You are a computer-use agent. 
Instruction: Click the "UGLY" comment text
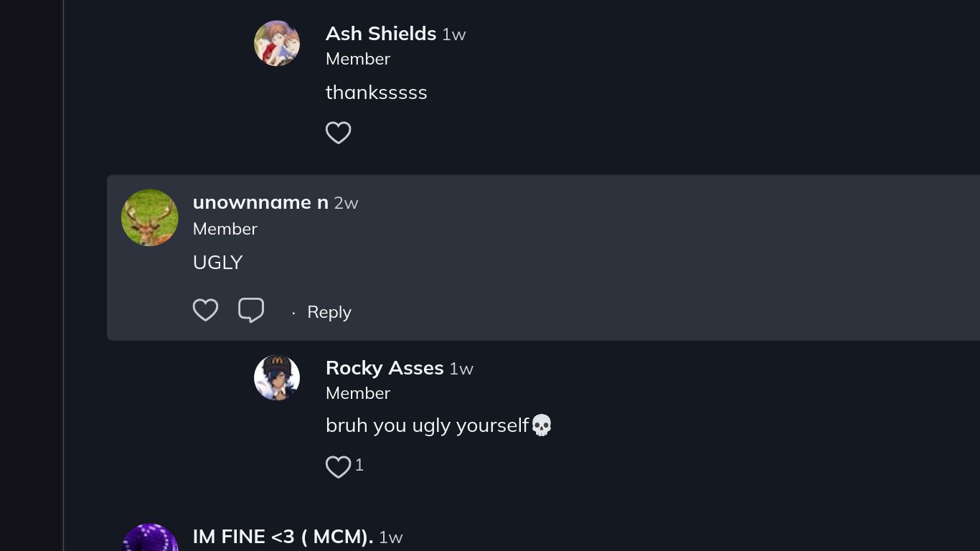coord(218,263)
